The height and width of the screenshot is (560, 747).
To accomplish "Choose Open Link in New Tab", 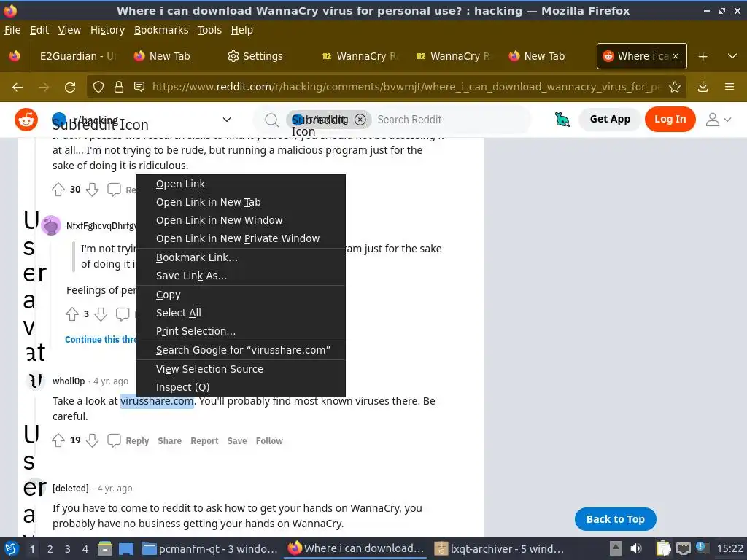I will click(x=241, y=202).
